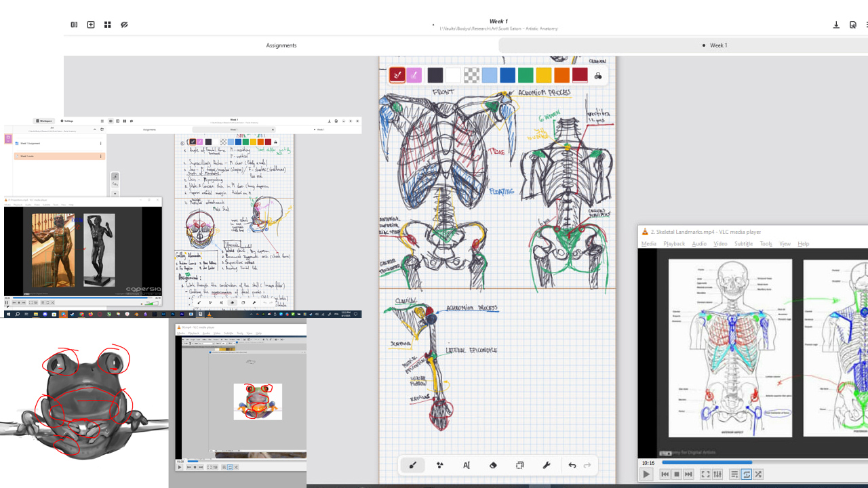This screenshot has width=868, height=488.
Task: Pick the white color swatch
Action: tap(453, 75)
